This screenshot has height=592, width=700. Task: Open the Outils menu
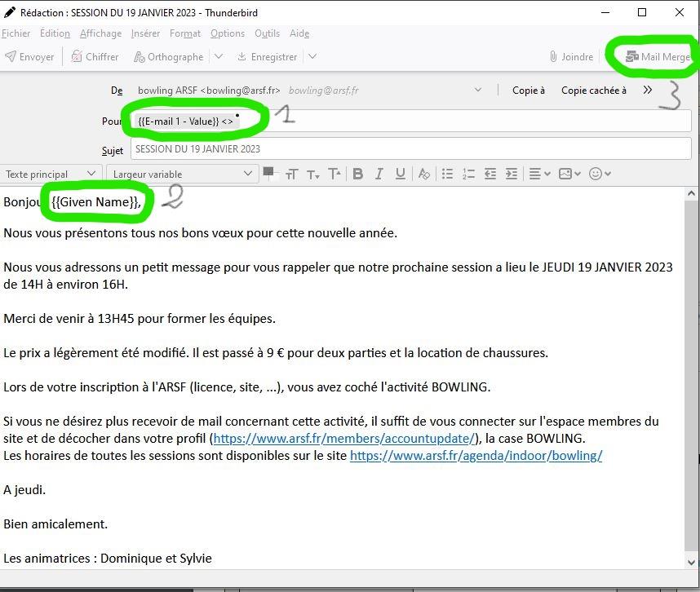(x=268, y=33)
